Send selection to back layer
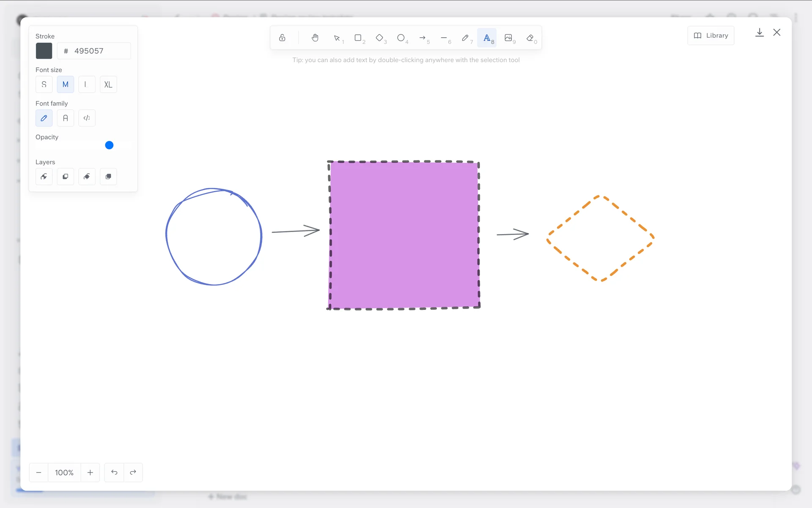 44,177
